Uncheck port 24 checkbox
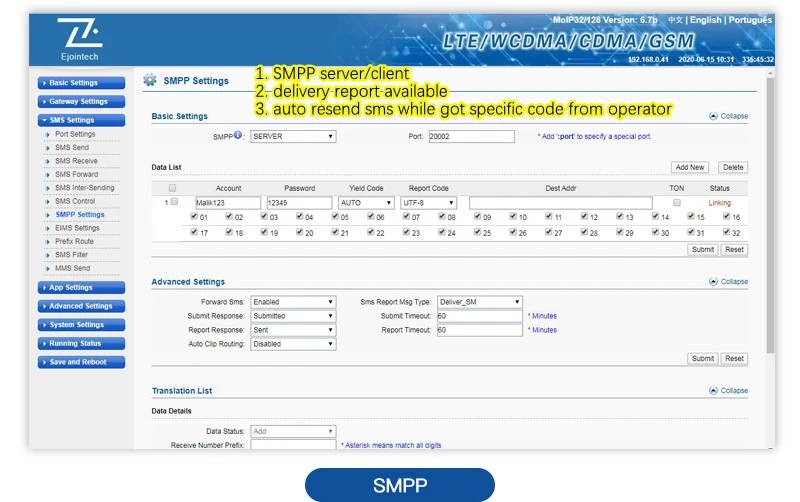The image size is (800, 502). pos(442,232)
